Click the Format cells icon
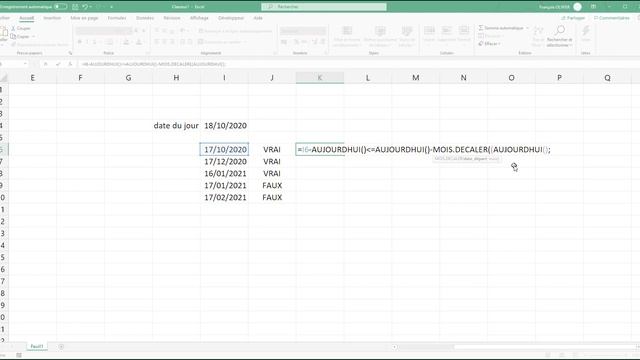 [x=464, y=31]
